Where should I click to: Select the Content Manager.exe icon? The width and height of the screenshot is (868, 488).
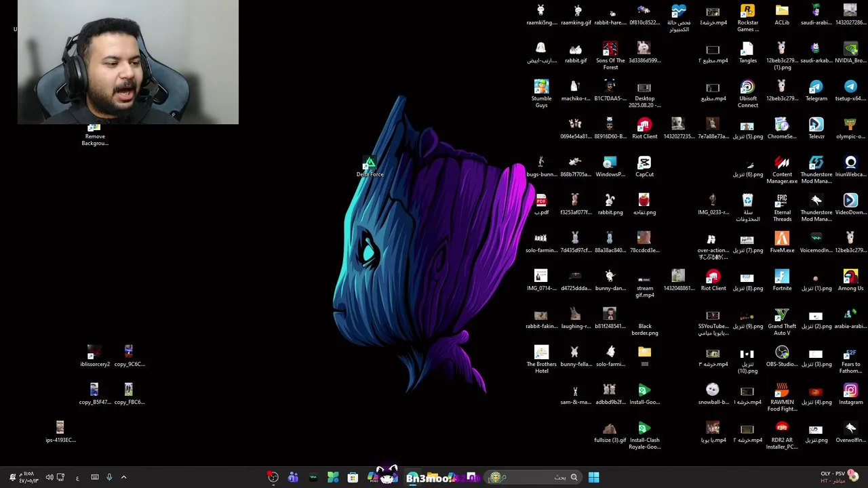click(x=782, y=169)
